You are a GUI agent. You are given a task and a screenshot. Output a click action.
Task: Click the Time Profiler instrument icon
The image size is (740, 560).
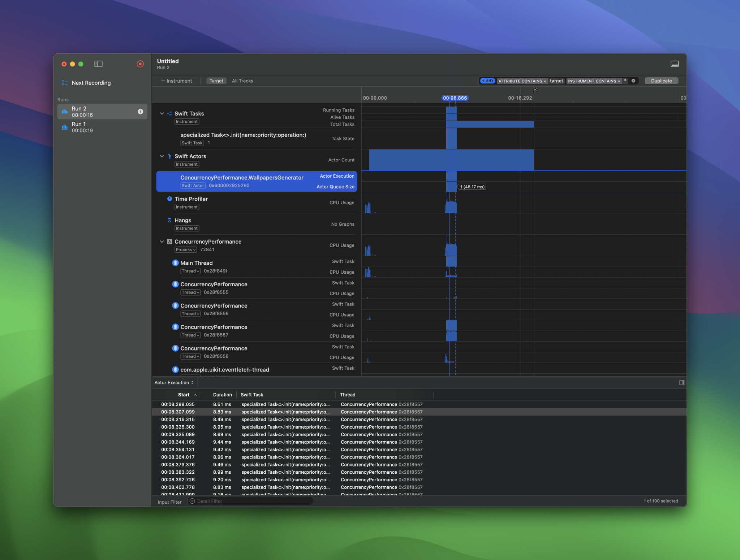tap(169, 199)
